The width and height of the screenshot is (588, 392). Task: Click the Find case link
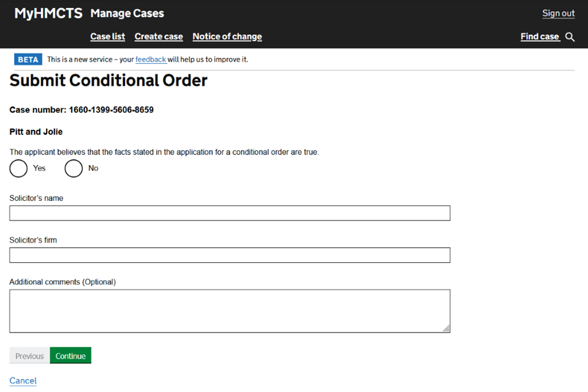pos(540,37)
